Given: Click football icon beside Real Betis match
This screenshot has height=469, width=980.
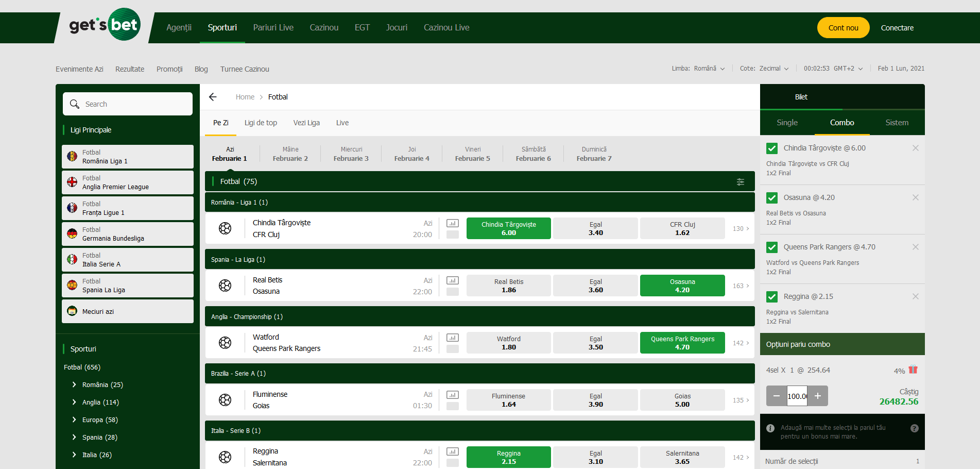Looking at the screenshot, I should pyautogui.click(x=225, y=286).
